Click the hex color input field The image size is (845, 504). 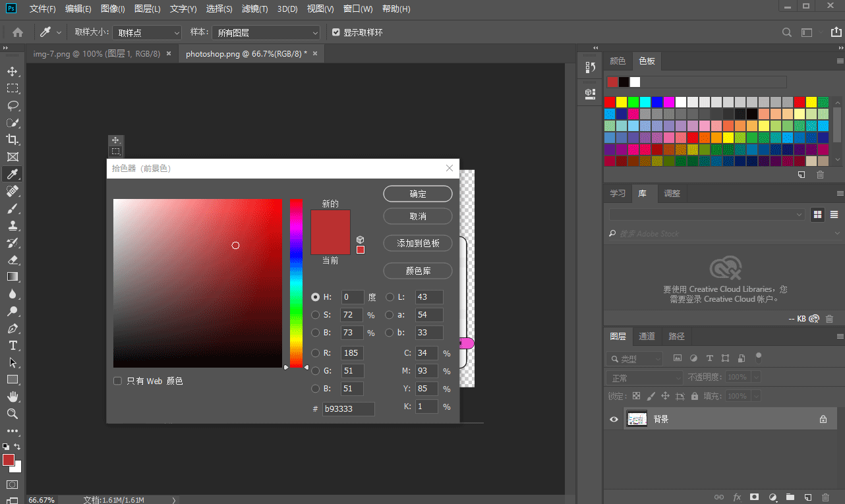coord(348,409)
